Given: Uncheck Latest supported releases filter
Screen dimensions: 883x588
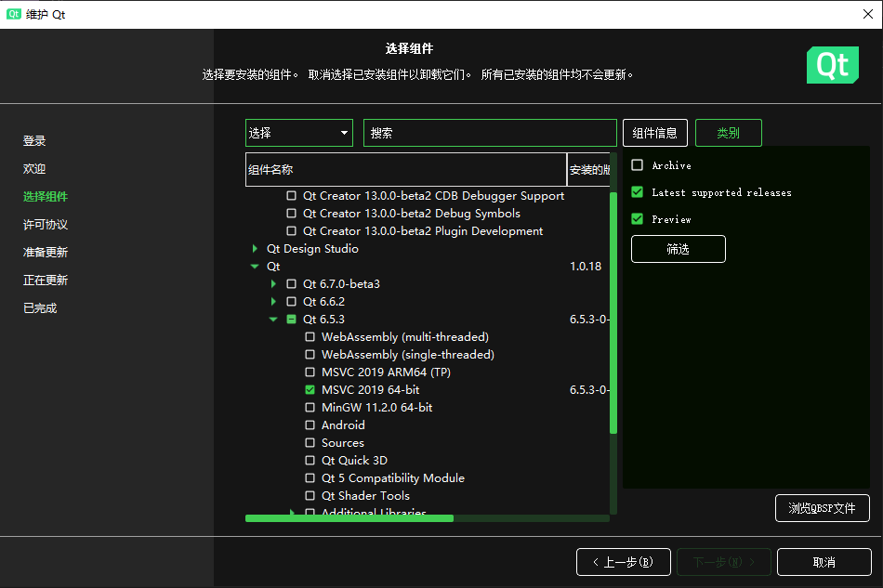Looking at the screenshot, I should tap(637, 192).
